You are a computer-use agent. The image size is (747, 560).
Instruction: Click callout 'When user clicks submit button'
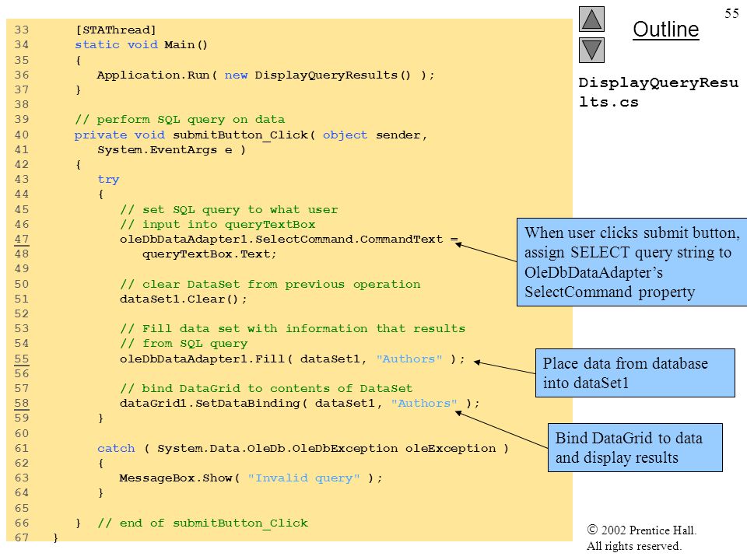click(x=632, y=262)
